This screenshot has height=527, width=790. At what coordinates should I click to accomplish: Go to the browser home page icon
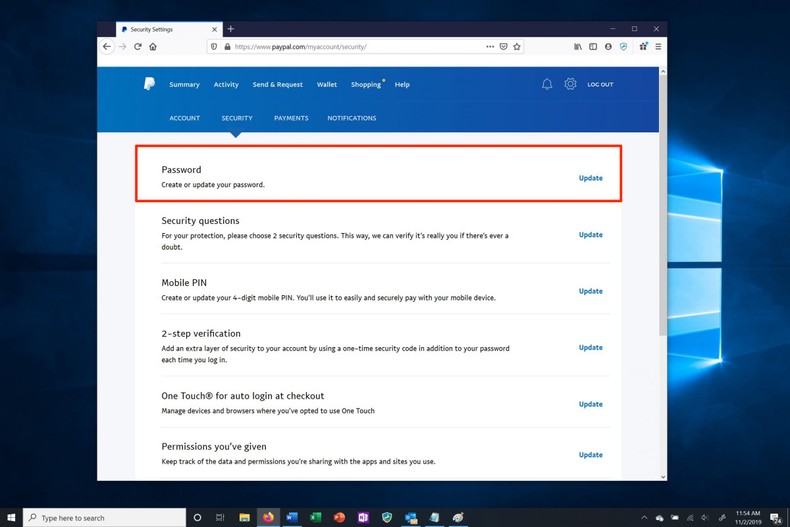click(153, 47)
